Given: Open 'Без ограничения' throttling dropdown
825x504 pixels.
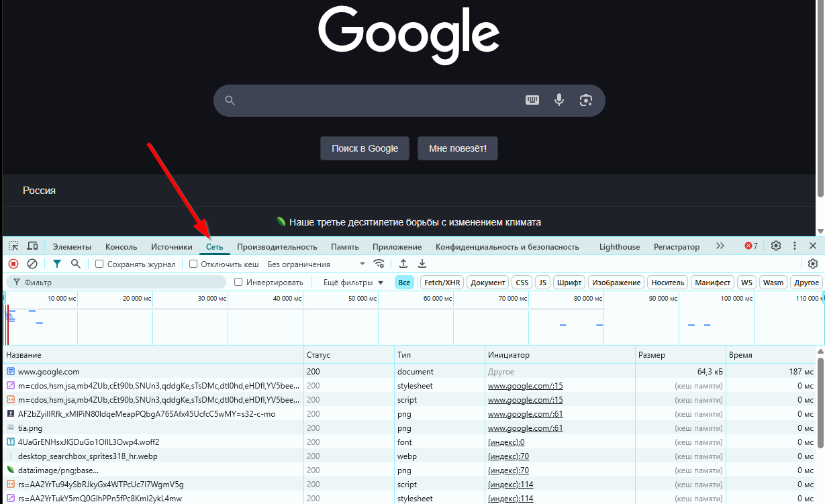Looking at the screenshot, I should (x=316, y=264).
